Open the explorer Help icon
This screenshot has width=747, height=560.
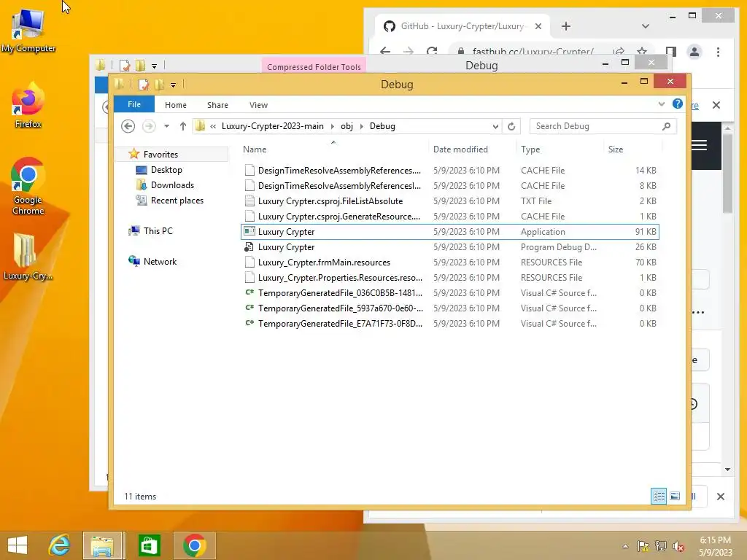(678, 104)
